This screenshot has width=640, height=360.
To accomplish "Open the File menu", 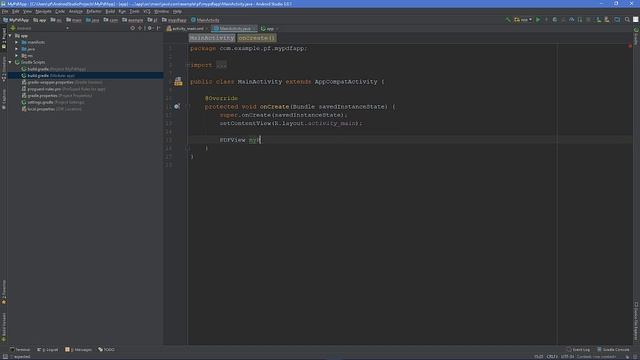I will coord(5,11).
